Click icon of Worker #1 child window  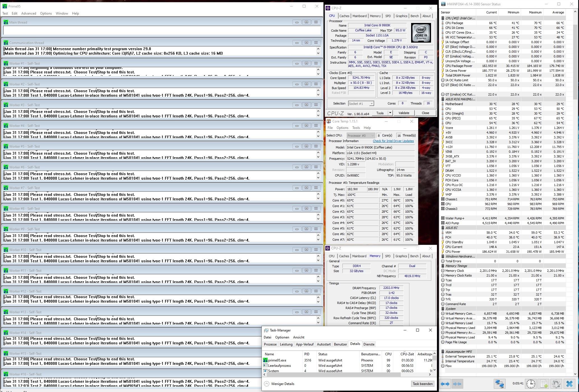pyautogui.click(x=6, y=63)
